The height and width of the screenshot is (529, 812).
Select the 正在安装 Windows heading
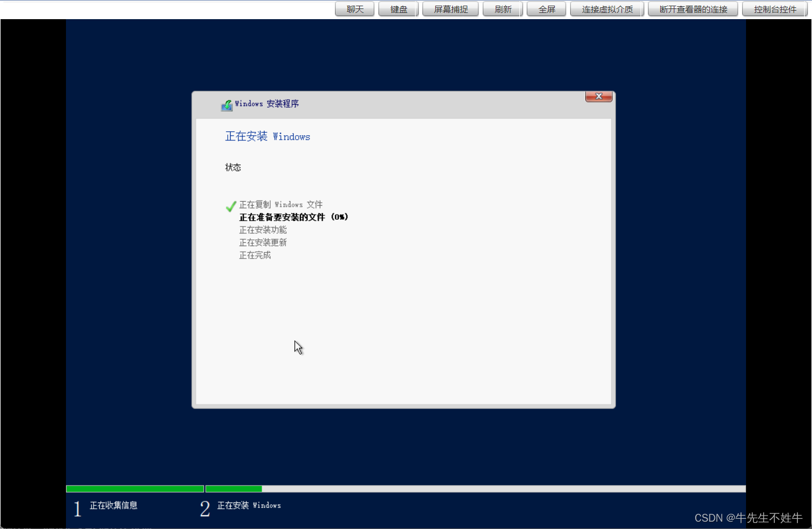coord(268,136)
